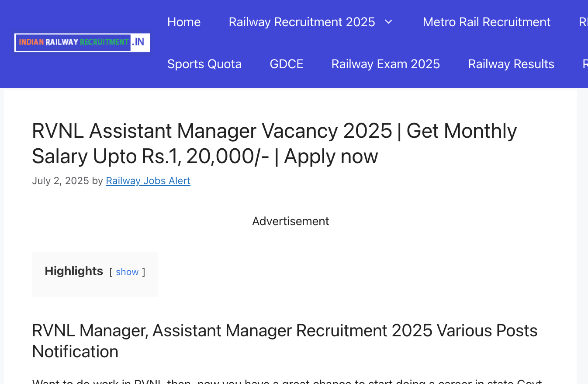Open the Railway Jobs Alert author link
The height and width of the screenshot is (384, 588).
click(x=148, y=181)
